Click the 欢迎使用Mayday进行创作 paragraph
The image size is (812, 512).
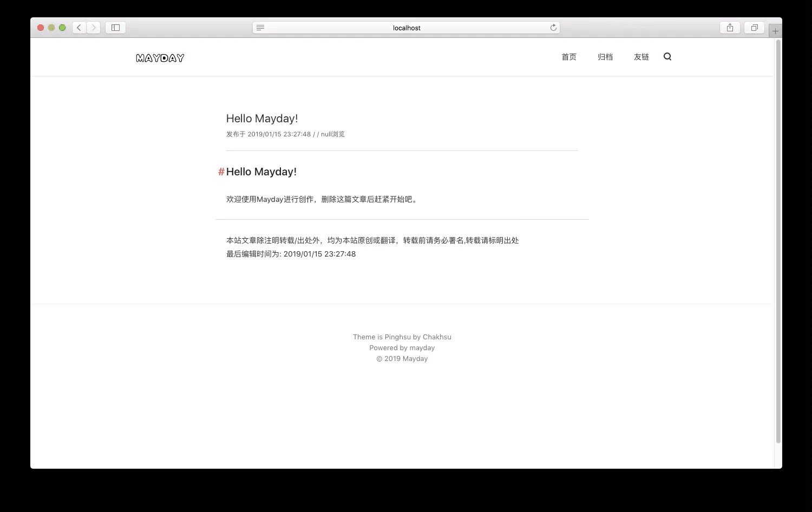pos(323,199)
